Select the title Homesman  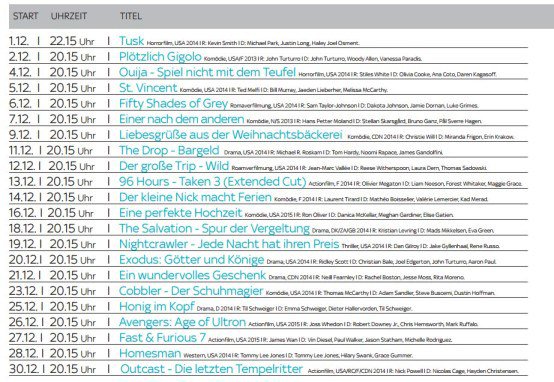pyautogui.click(x=150, y=353)
